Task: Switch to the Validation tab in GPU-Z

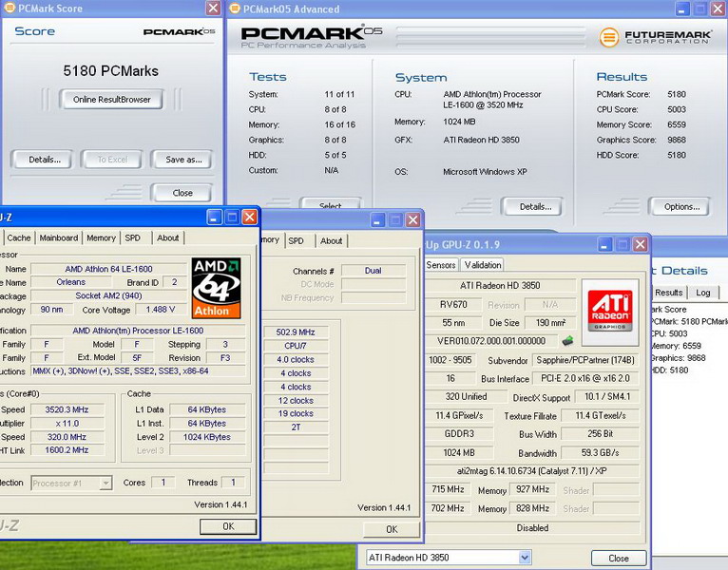Action: click(483, 265)
